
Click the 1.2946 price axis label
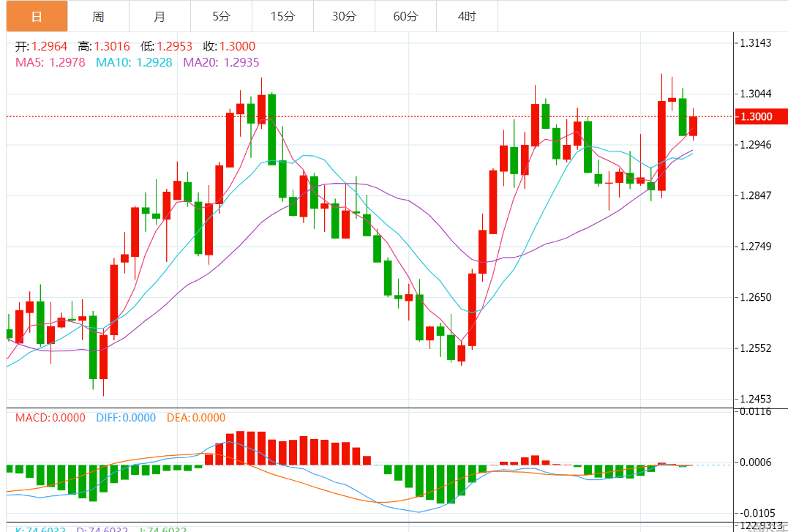pyautogui.click(x=757, y=145)
